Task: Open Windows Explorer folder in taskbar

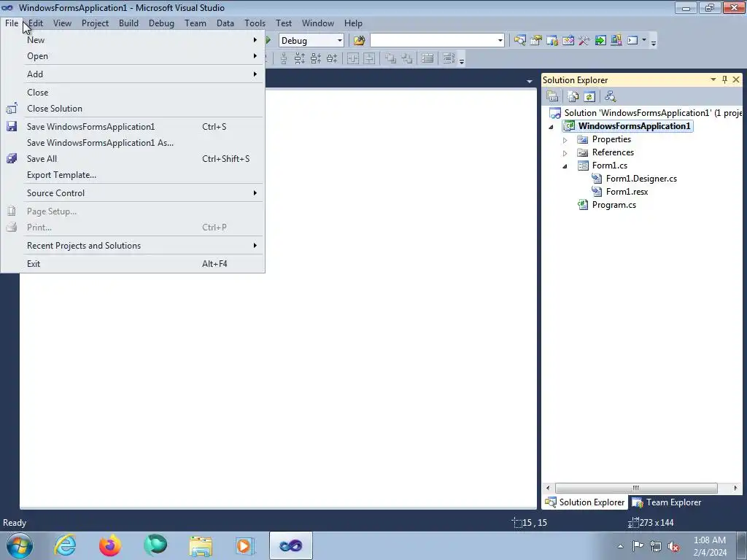Action: [x=201, y=545]
